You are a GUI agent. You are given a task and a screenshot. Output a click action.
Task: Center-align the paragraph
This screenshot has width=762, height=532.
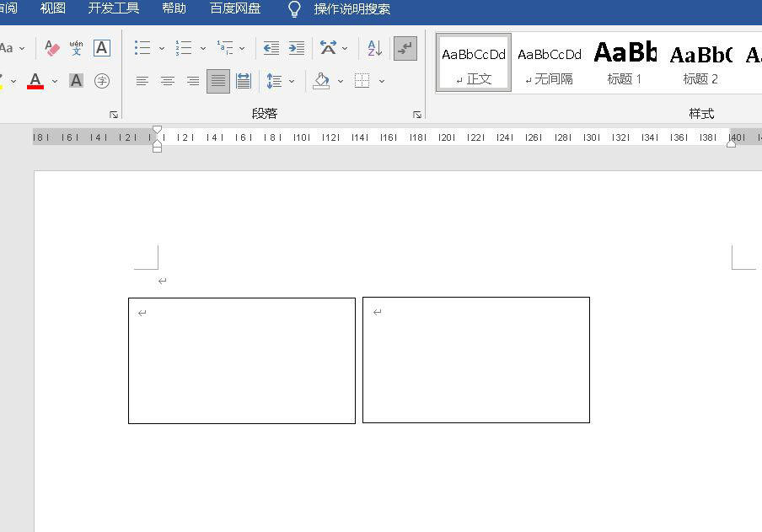click(168, 81)
